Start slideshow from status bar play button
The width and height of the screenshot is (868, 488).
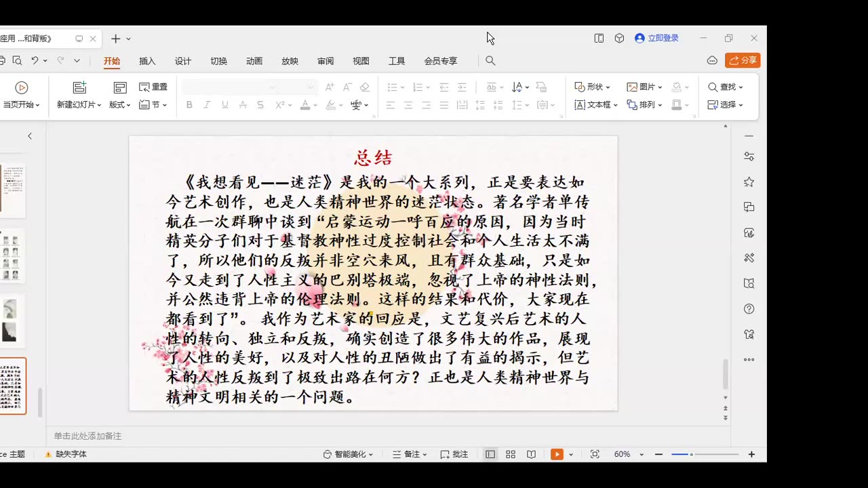click(557, 454)
